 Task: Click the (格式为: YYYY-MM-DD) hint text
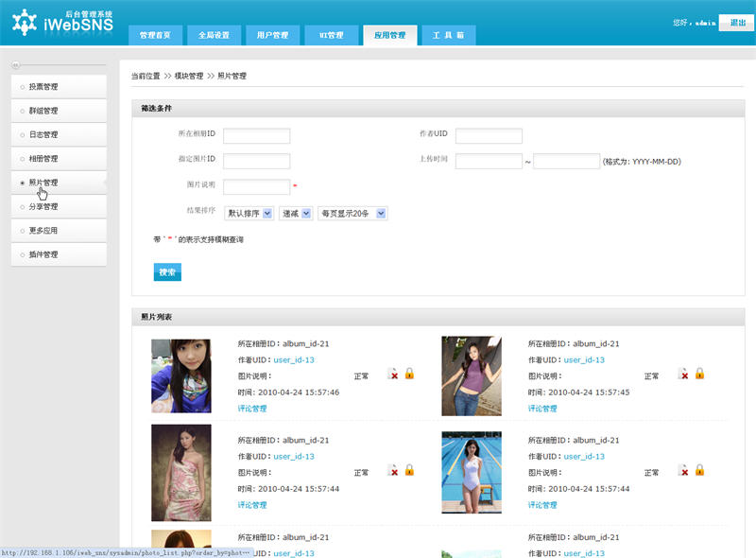(x=642, y=162)
